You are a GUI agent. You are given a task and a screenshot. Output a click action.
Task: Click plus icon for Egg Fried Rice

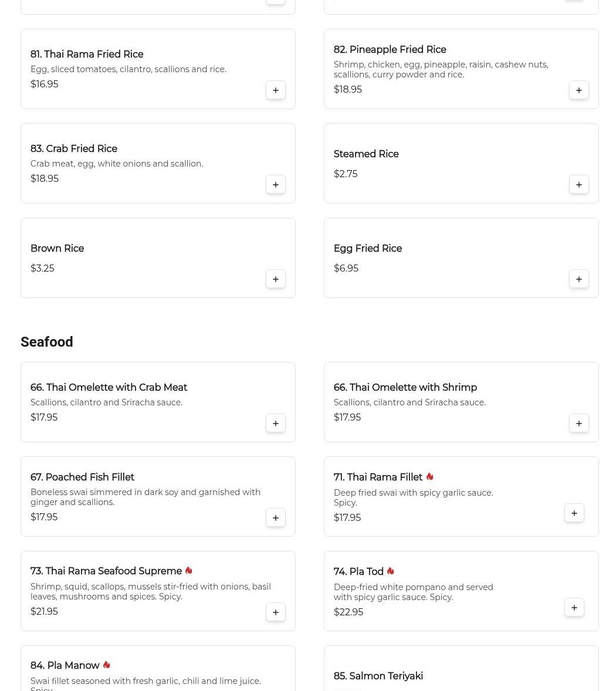coord(579,279)
